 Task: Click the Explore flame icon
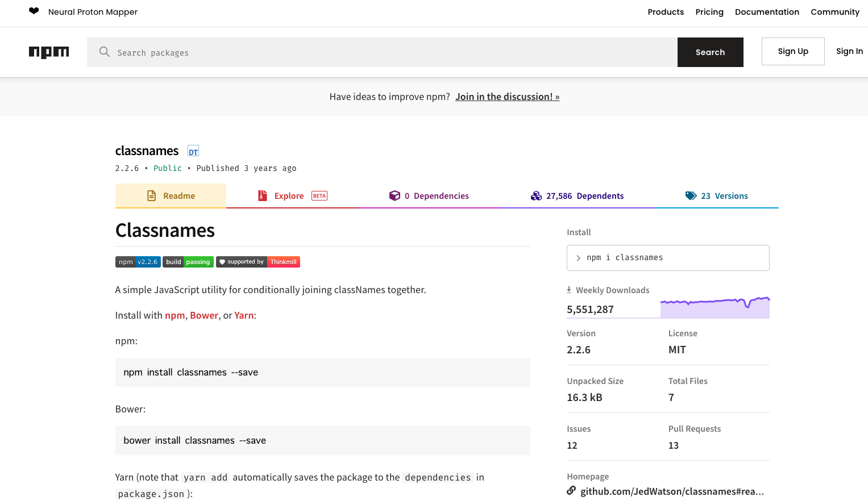click(x=262, y=195)
